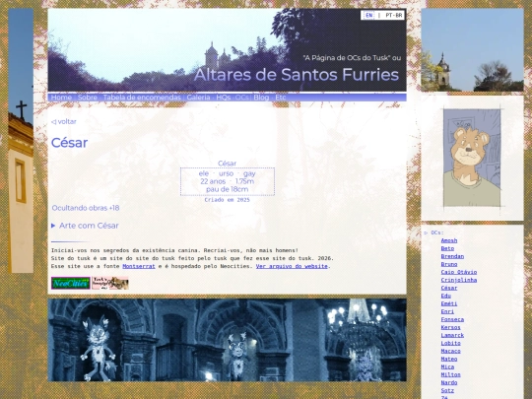
Task: Open the César bear portrait thumbnail
Action: [x=472, y=158]
